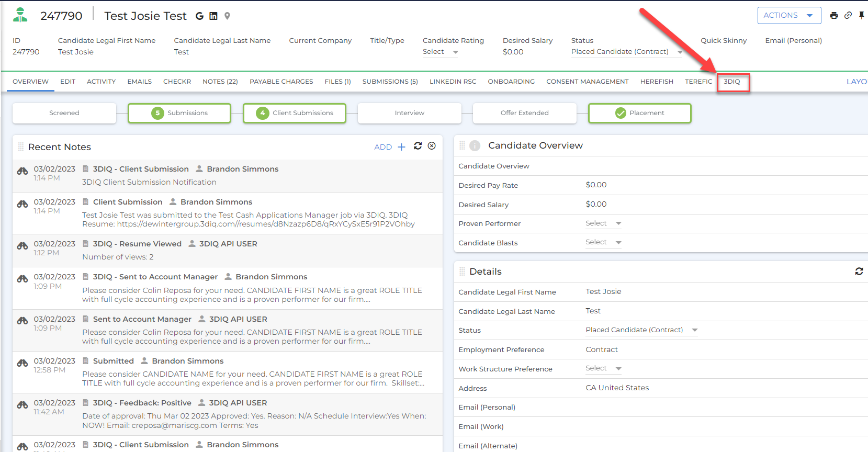Screen dimensions: 868x452
Task: Grab the Candidate Overview drag handle
Action: [462, 145]
